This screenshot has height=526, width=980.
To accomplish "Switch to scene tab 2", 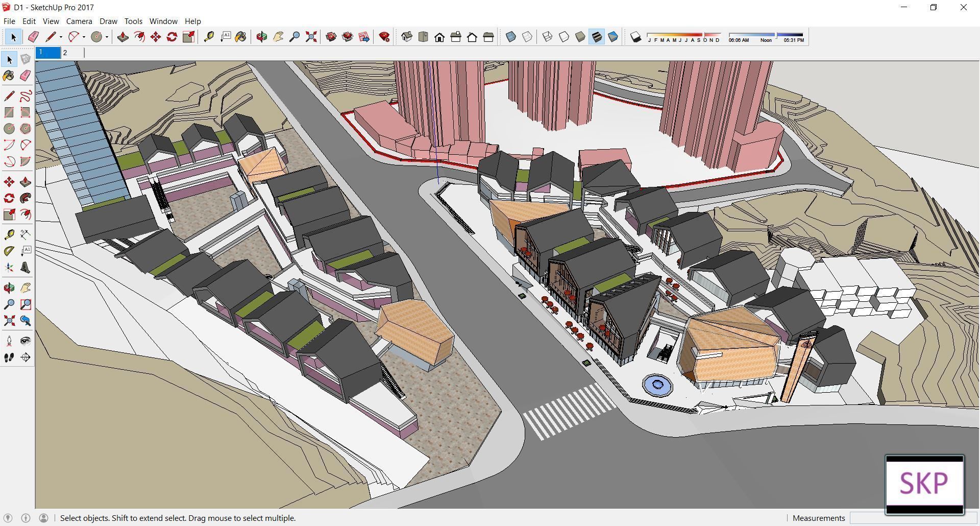I will 72,53.
